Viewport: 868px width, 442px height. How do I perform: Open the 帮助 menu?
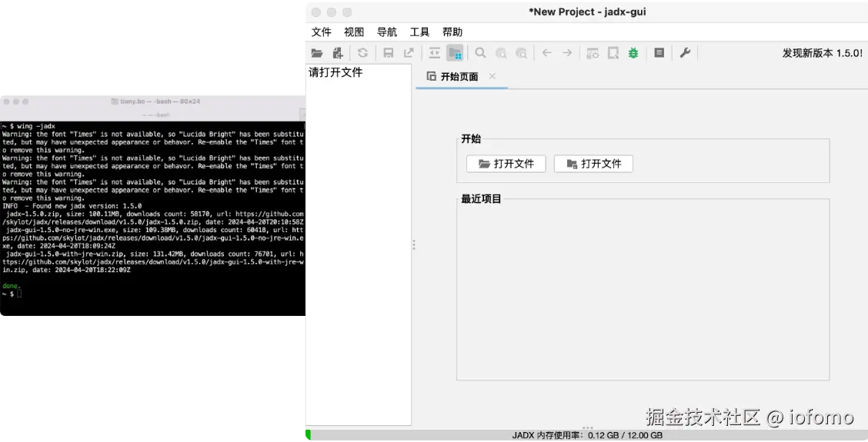(452, 32)
